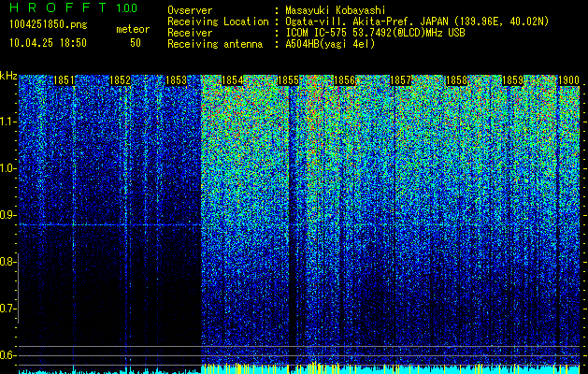Click the meteor label
This screenshot has height=374, width=588.
coord(133,29)
